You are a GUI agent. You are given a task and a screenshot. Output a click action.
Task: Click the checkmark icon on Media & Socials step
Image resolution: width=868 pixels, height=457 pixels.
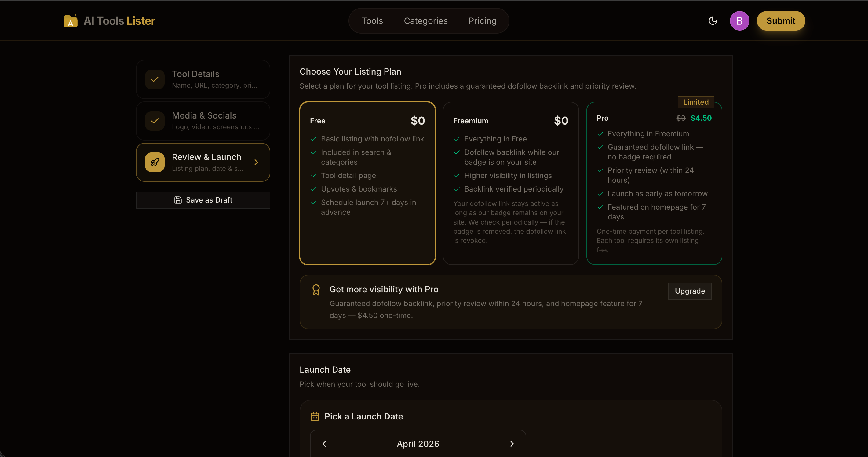click(155, 121)
